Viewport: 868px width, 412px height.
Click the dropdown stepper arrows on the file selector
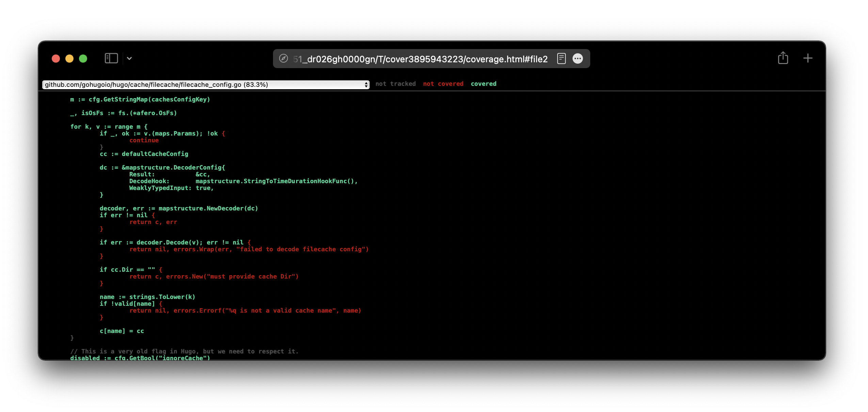[366, 84]
